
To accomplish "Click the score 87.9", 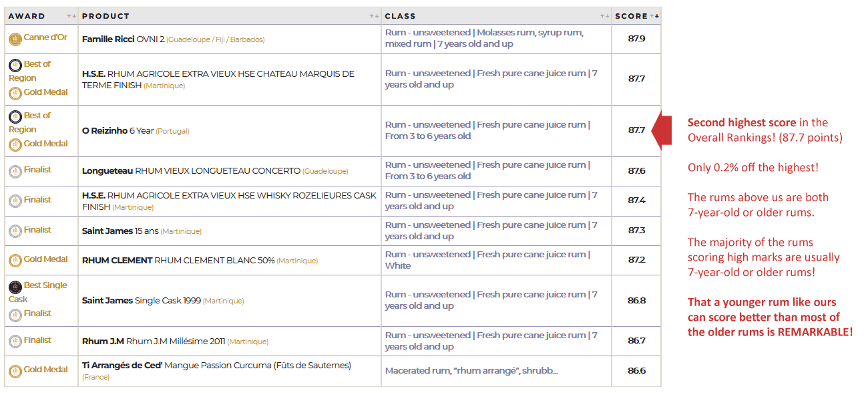I will point(636,39).
